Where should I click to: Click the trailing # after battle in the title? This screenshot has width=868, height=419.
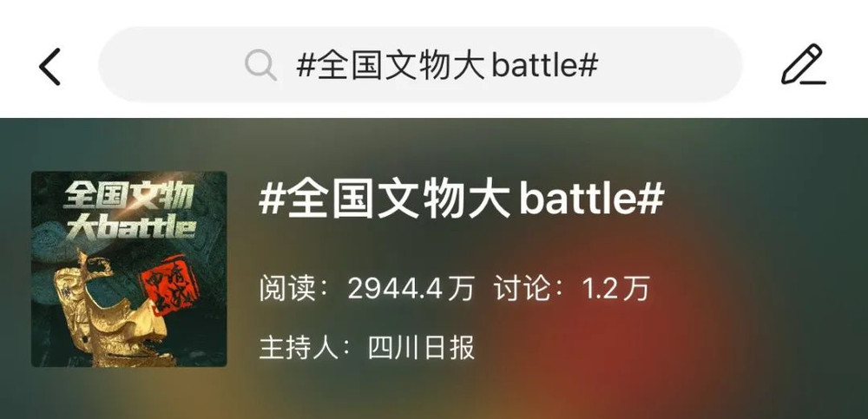click(650, 200)
